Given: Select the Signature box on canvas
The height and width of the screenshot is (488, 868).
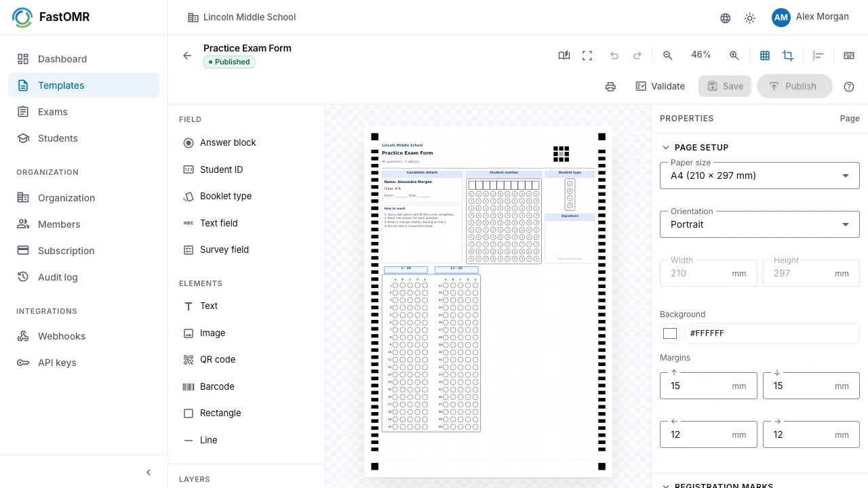Looking at the screenshot, I should tap(570, 239).
